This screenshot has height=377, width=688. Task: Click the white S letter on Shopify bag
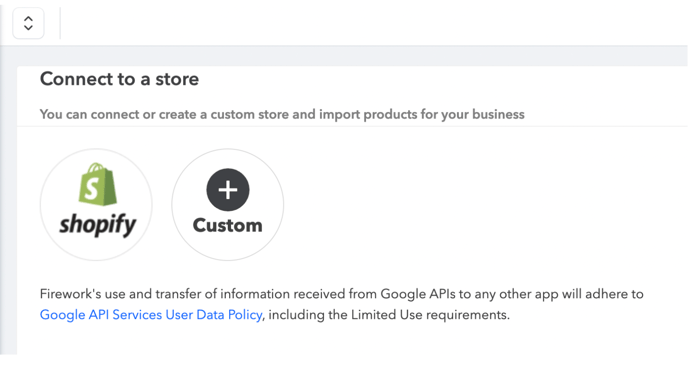(92, 189)
